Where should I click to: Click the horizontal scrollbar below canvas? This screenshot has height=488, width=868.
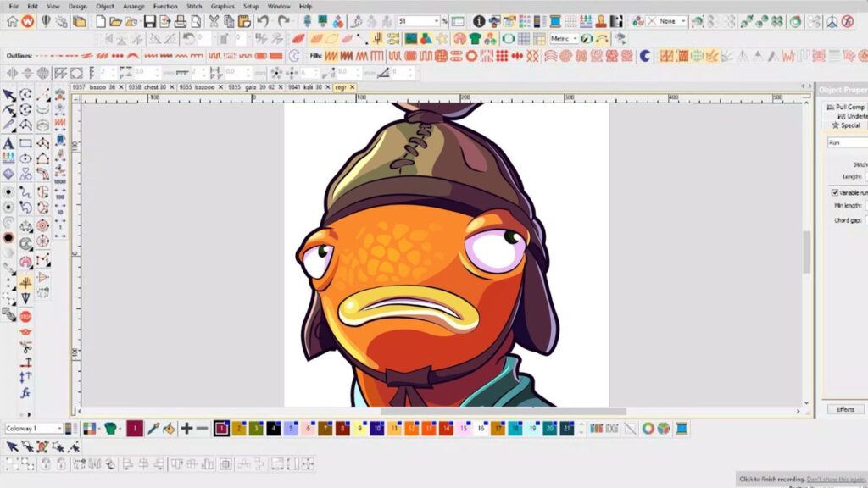(504, 412)
